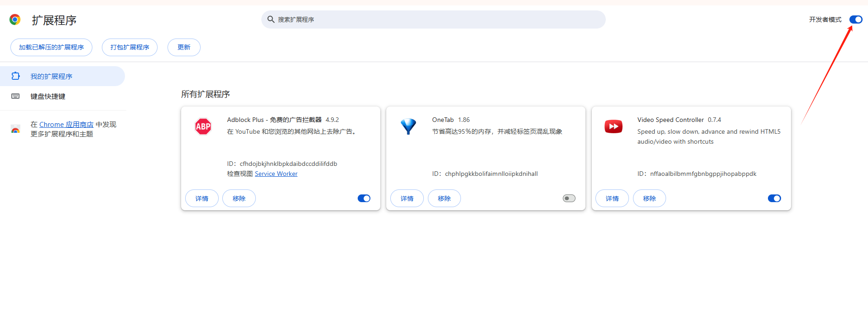Click the Chrome logo icon

pos(15,19)
